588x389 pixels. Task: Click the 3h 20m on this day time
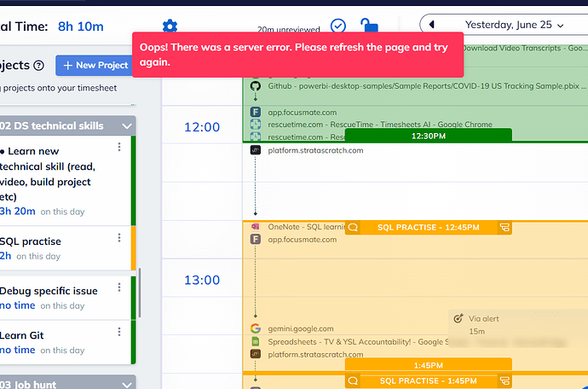18,211
